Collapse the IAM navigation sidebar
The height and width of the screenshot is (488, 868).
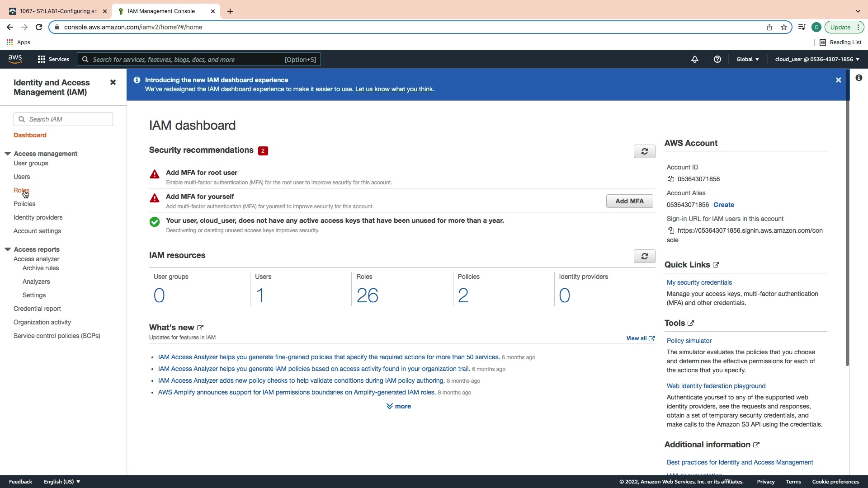pos(113,82)
